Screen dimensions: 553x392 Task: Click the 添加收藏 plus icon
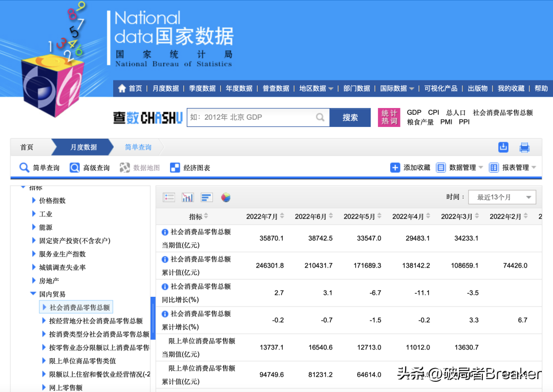click(x=395, y=167)
